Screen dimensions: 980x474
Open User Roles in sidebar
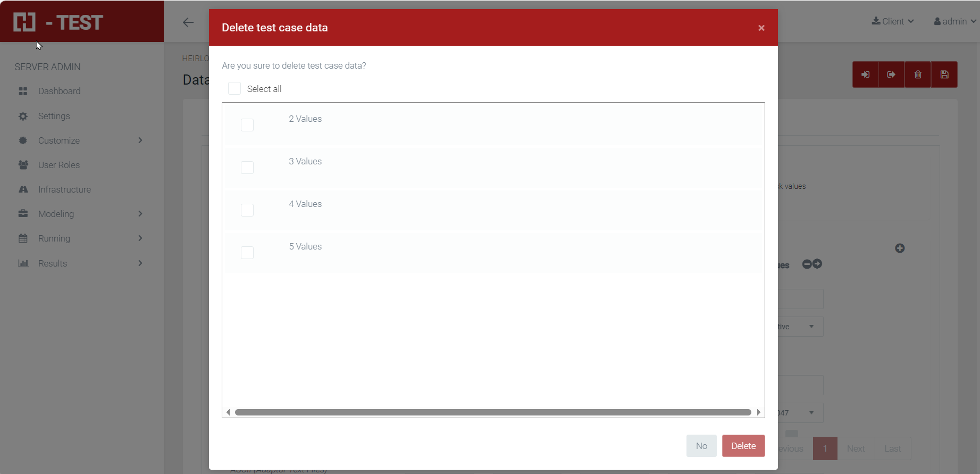point(59,165)
